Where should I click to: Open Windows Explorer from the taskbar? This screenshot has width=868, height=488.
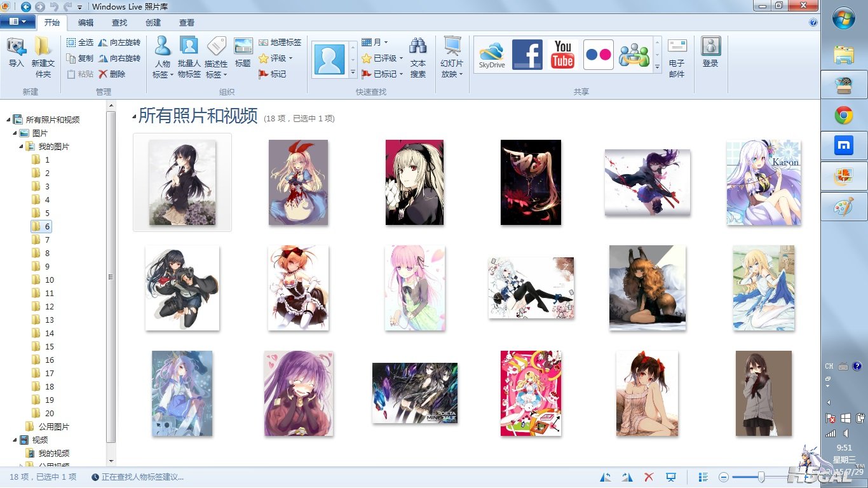[844, 55]
